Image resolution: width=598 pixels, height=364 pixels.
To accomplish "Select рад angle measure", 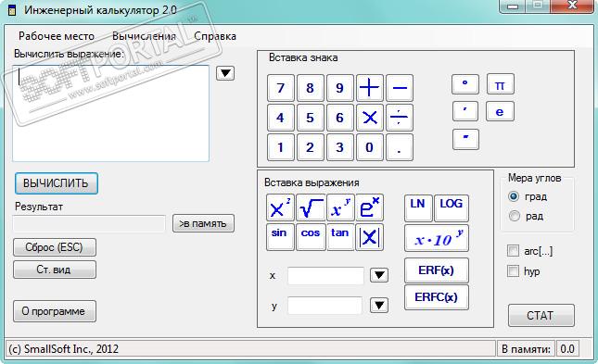I will 527,216.
